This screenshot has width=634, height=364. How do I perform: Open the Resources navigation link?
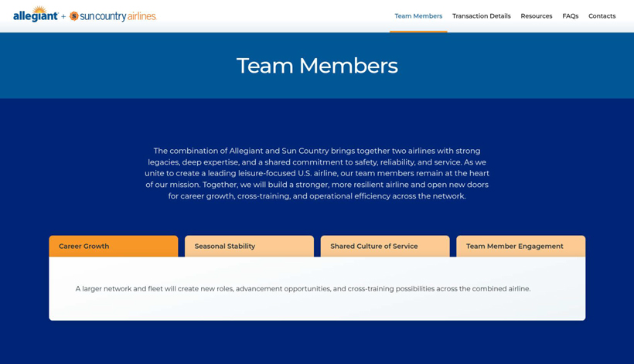[x=536, y=16]
